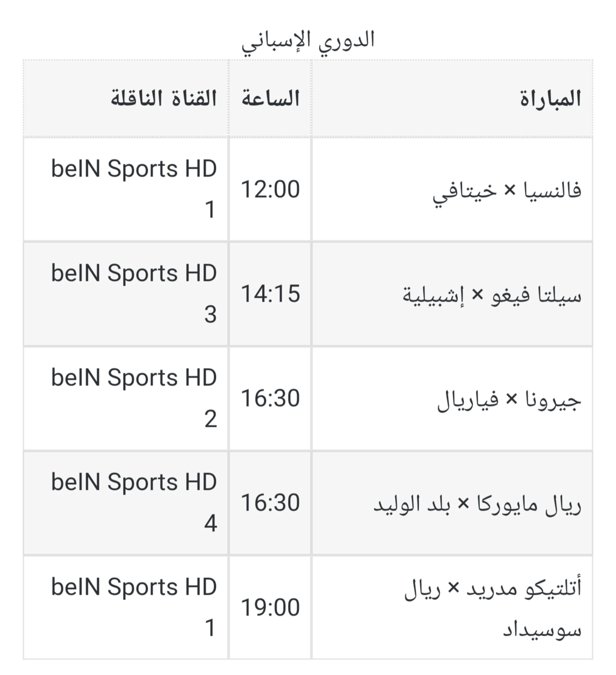Click the جيرونا × فياريال match cell
This screenshot has height=675, width=616.
(x=452, y=398)
